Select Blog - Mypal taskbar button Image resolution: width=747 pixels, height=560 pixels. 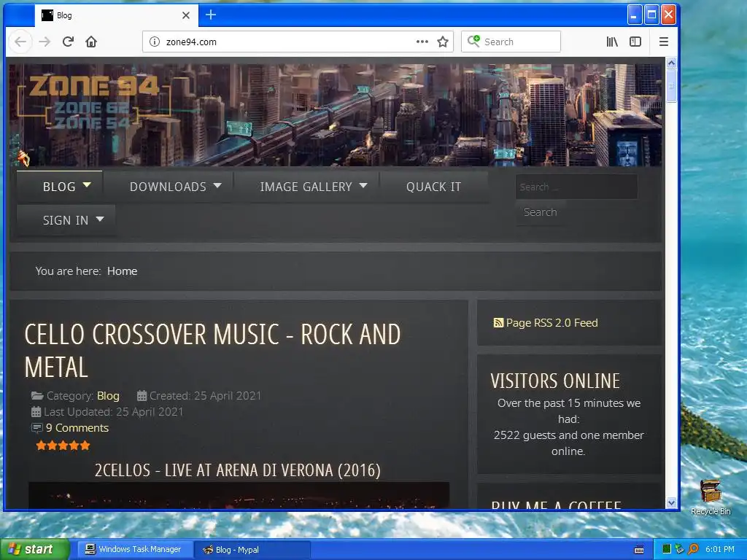click(x=252, y=550)
